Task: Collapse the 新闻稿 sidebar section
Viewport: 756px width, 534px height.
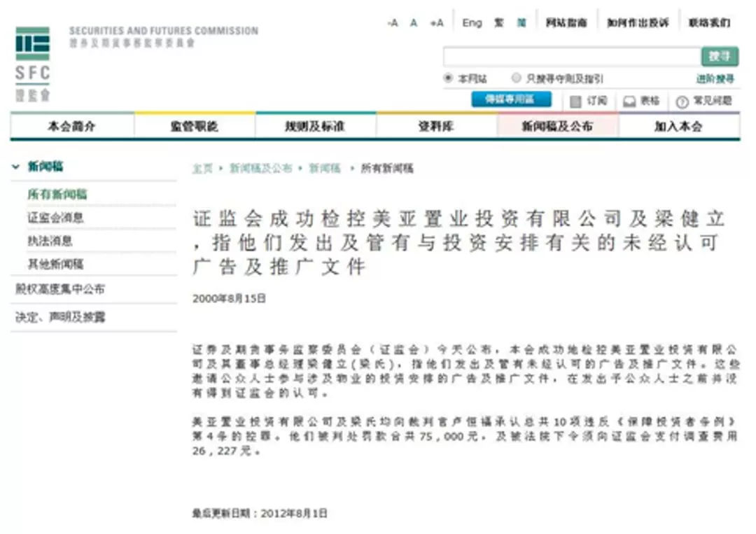Action: pyautogui.click(x=16, y=167)
